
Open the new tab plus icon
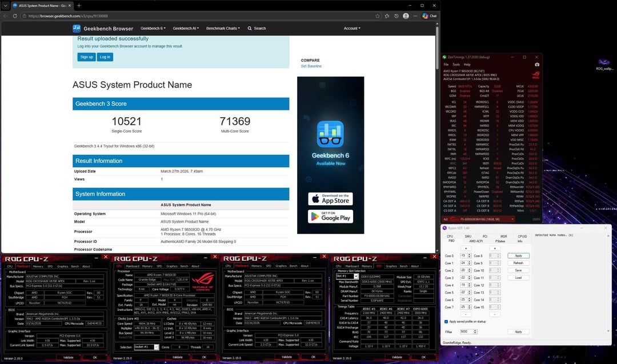tap(78, 5)
